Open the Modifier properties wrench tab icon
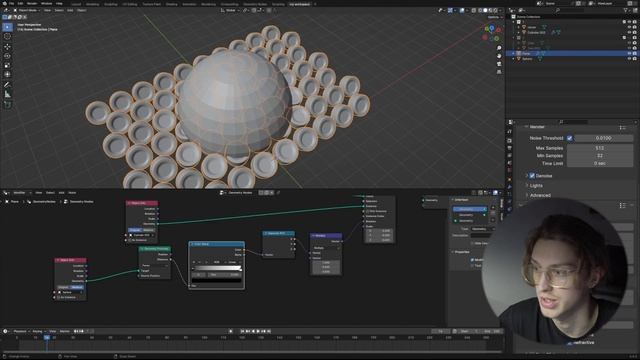The image size is (640, 360). tap(509, 187)
